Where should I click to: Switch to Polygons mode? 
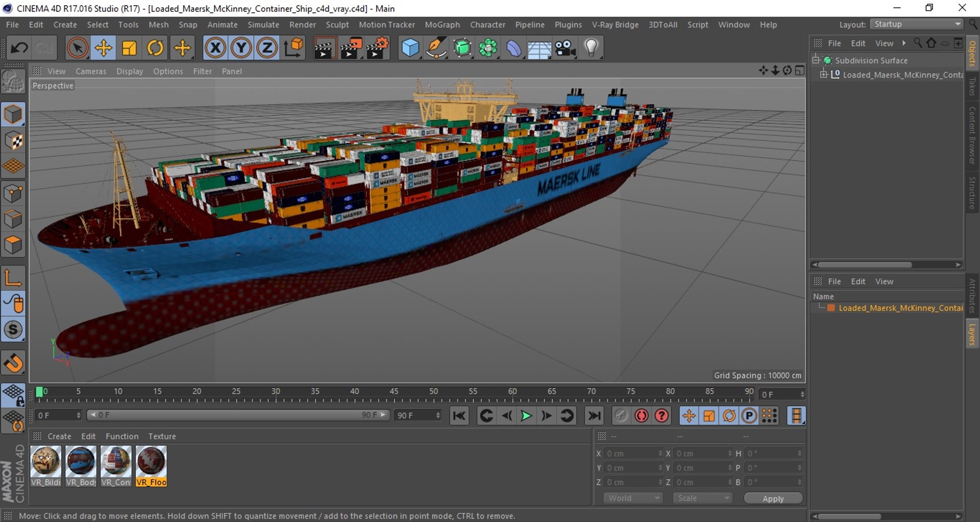click(x=13, y=245)
